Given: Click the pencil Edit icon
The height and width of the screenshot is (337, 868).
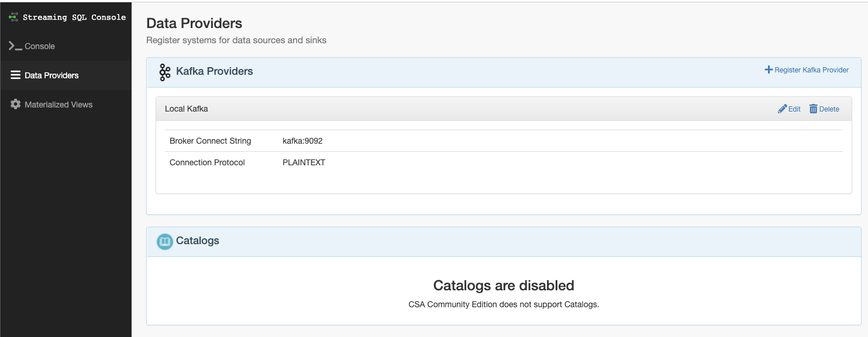Looking at the screenshot, I should point(782,109).
